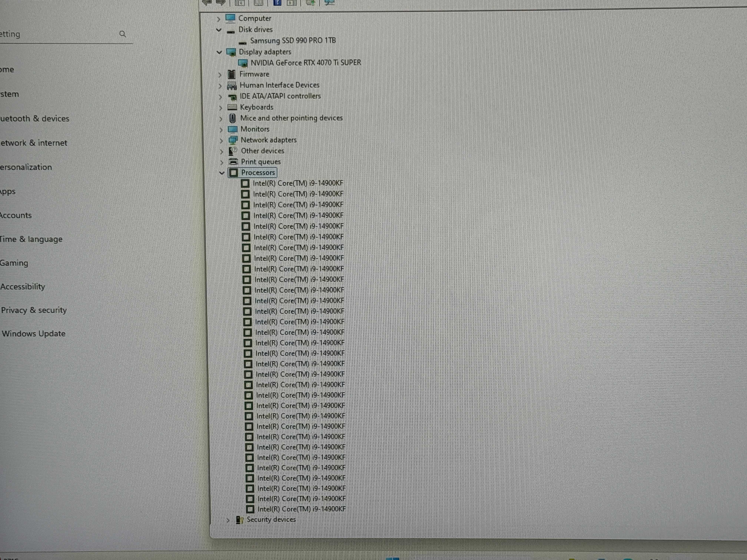The height and width of the screenshot is (560, 747).
Task: Click the Back arrow in Device Manager toolbar
Action: (207, 2)
